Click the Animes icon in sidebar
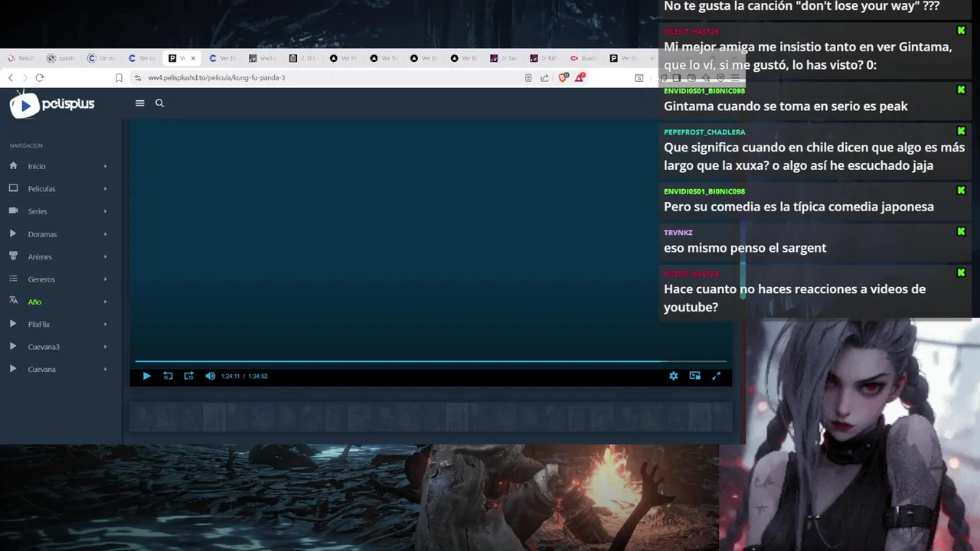 tap(13, 256)
